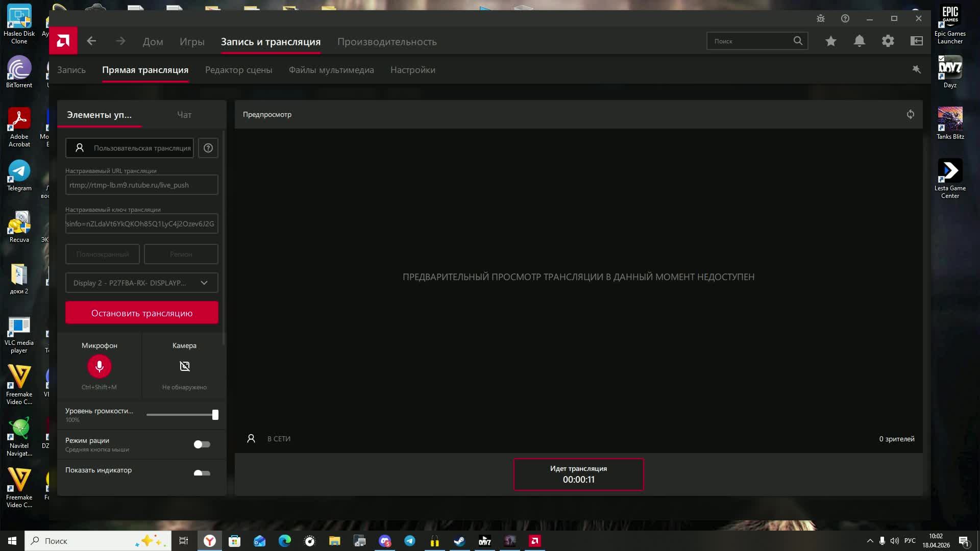980x551 pixels.
Task: Toggle Режим рации switch
Action: tap(202, 444)
